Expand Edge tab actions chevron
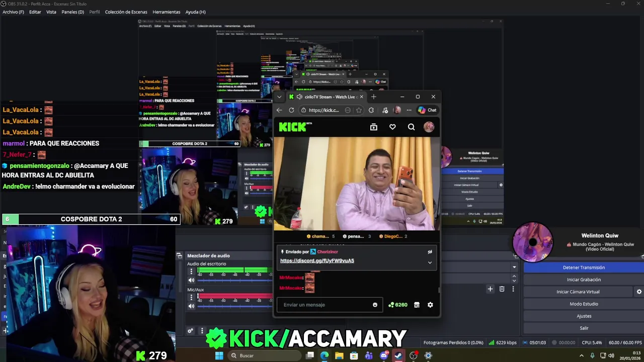Viewport: 644px width, 362px height. point(279,97)
